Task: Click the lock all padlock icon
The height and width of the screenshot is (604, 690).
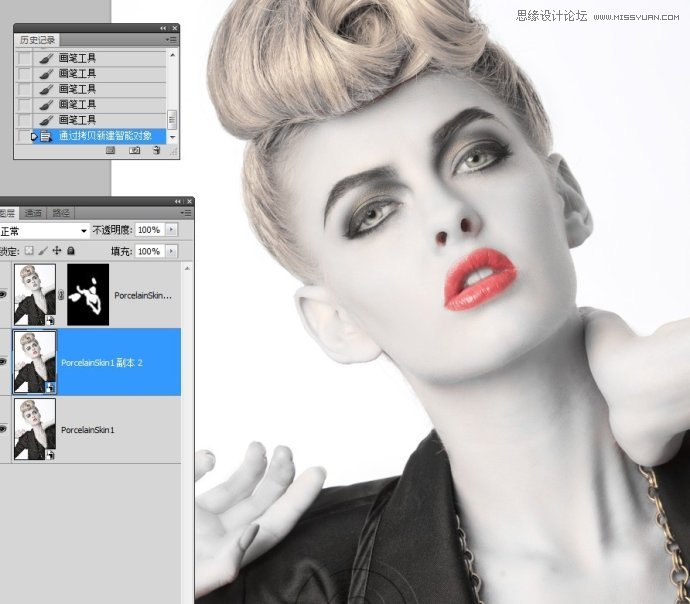Action: [x=70, y=251]
